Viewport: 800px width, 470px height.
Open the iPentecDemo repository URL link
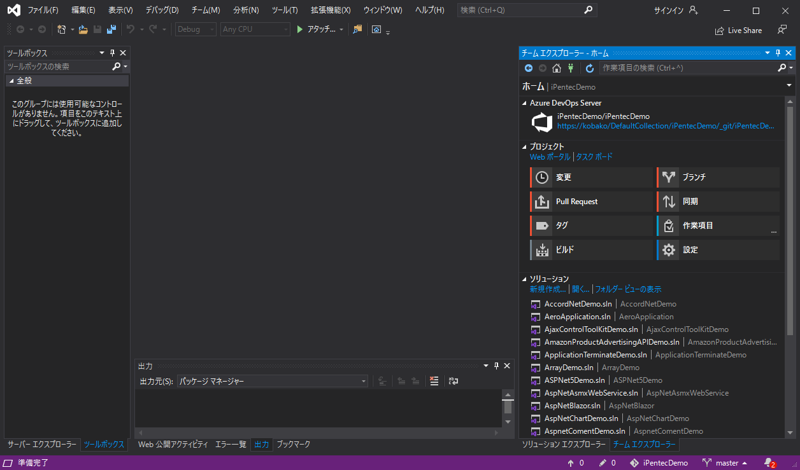(666, 126)
